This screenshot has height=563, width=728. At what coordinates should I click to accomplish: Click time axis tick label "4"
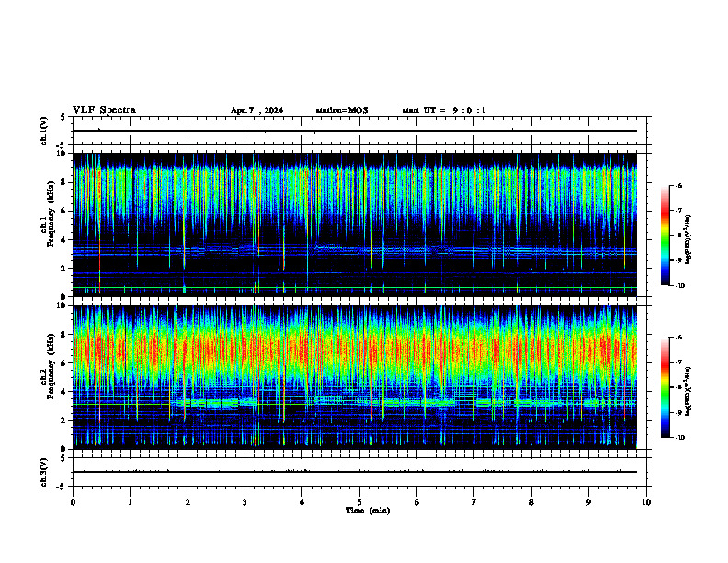(301, 502)
